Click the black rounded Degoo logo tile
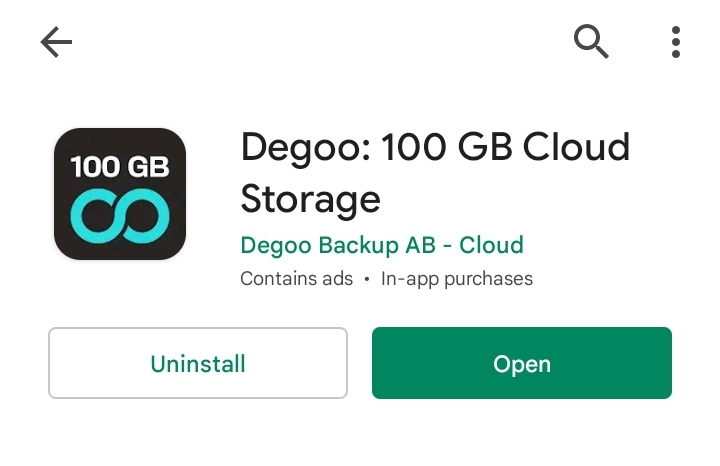 120,194
